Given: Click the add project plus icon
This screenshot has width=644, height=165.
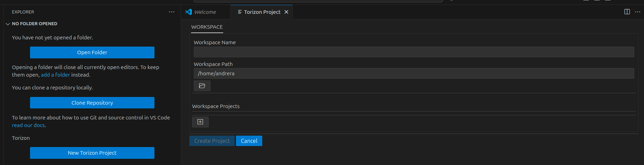Looking at the screenshot, I should [x=200, y=122].
